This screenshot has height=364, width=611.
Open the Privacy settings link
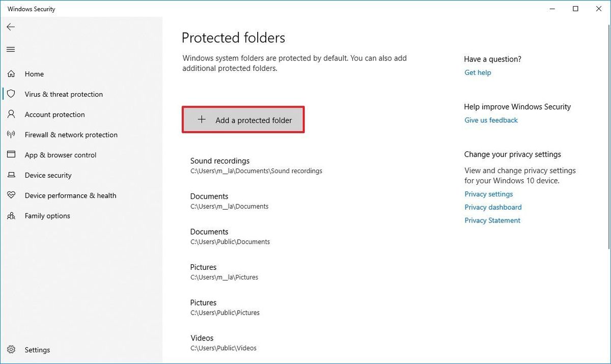[x=488, y=194]
